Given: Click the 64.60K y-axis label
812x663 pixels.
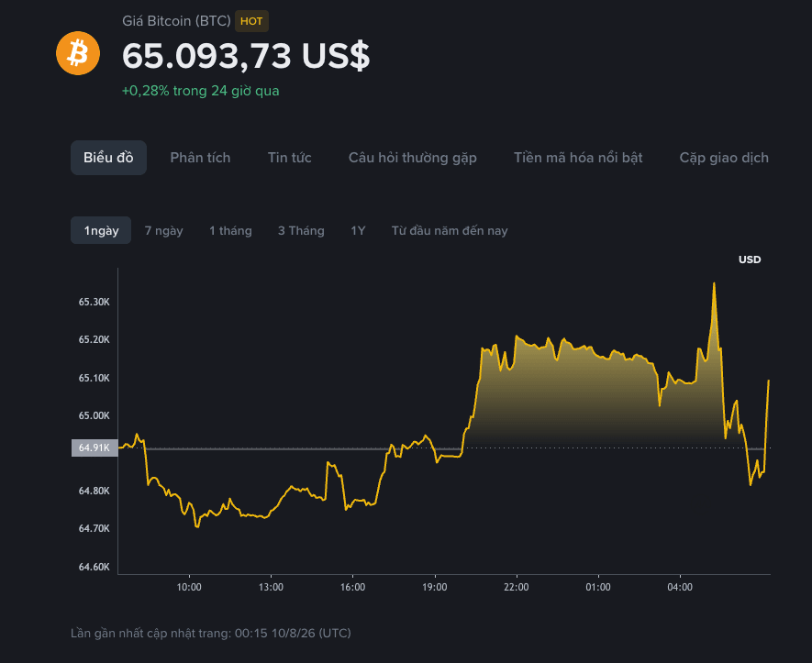Looking at the screenshot, I should click(x=95, y=567).
